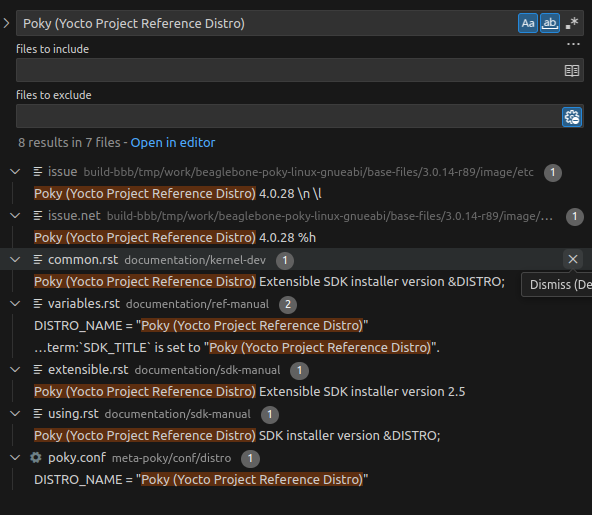Click the Open in editor link
The width and height of the screenshot is (592, 515).
click(173, 143)
